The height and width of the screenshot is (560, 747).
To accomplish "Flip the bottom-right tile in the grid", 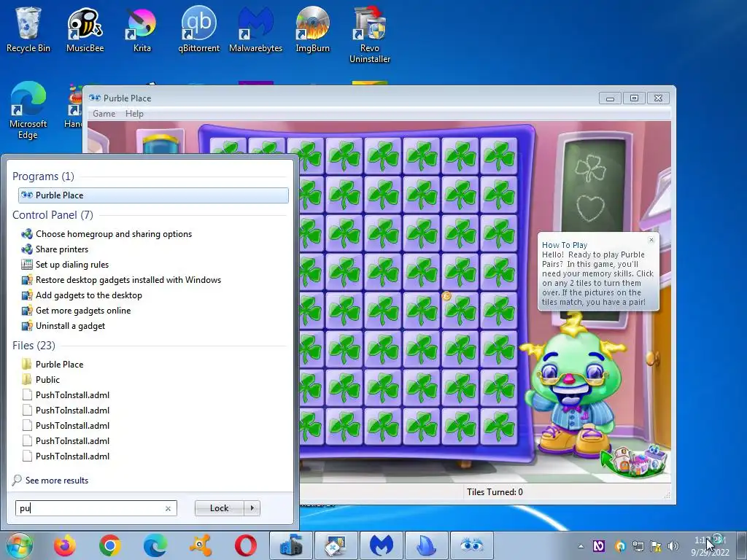I will [x=499, y=426].
